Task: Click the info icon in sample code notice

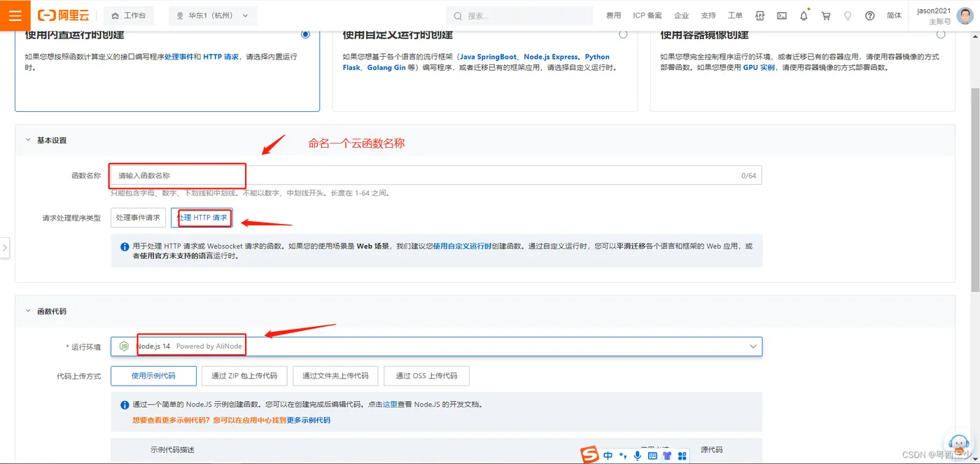Action: click(125, 405)
